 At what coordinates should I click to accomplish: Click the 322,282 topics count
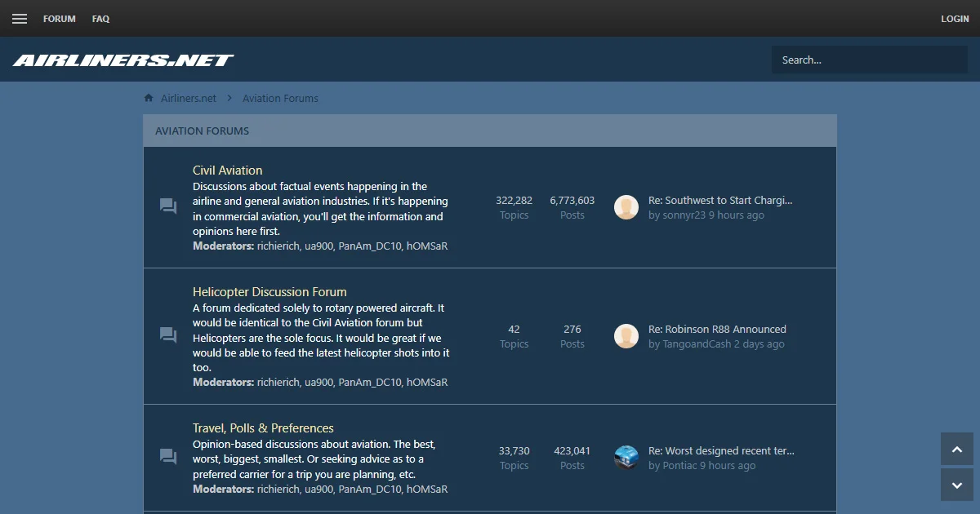pyautogui.click(x=514, y=200)
